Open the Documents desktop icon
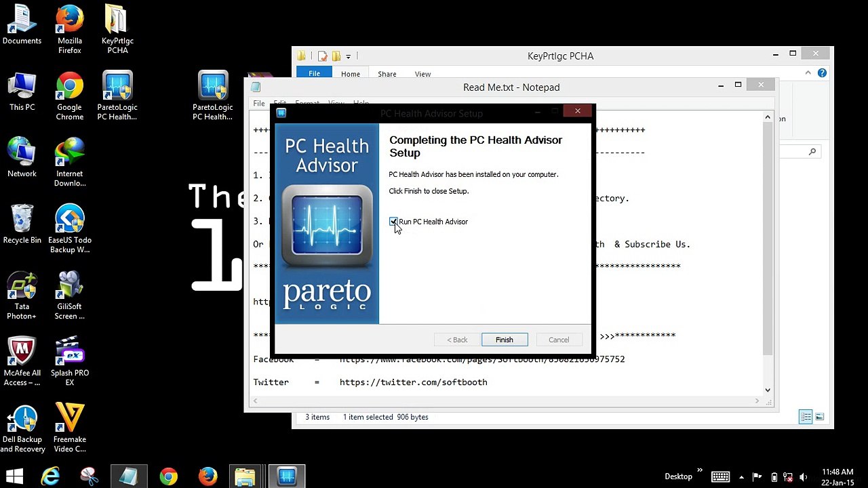 (x=22, y=25)
